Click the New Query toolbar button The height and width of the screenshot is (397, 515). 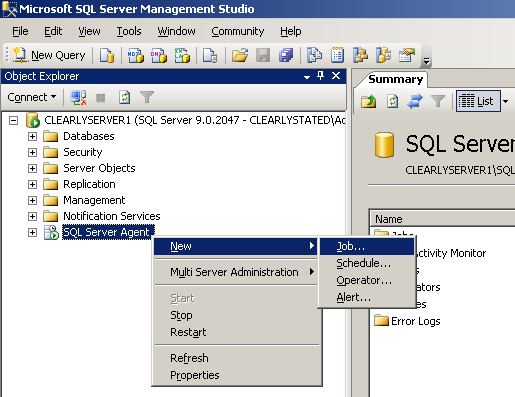click(49, 55)
